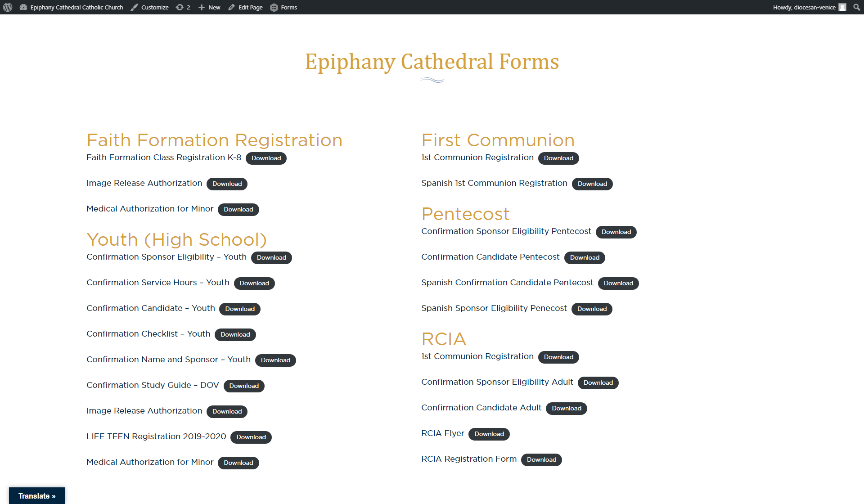The height and width of the screenshot is (504, 864).
Task: Open the Forms admin bar icon
Action: pyautogui.click(x=274, y=7)
